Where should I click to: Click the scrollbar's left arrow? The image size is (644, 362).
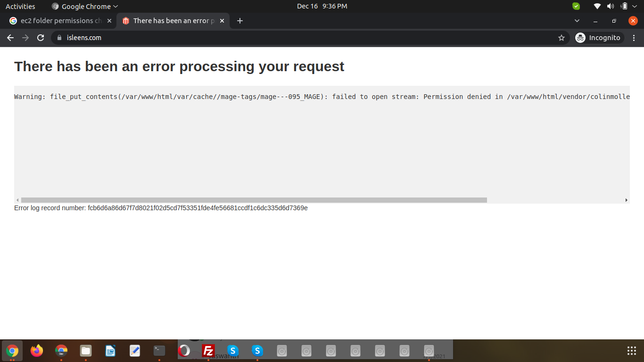(x=17, y=200)
